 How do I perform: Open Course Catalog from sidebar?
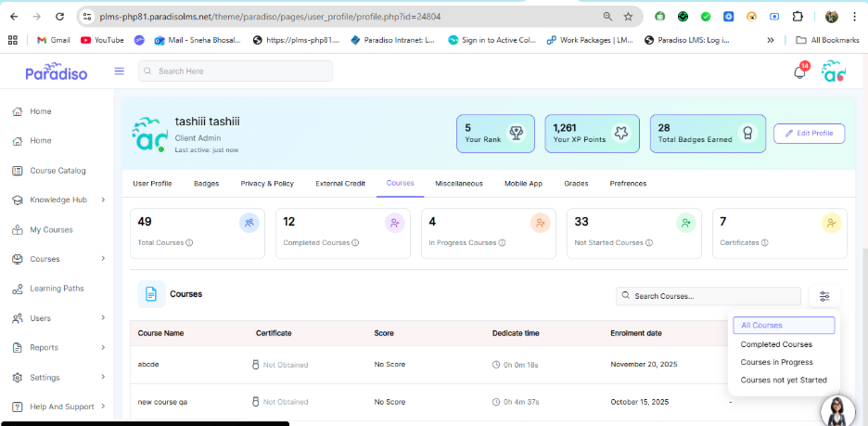tap(57, 171)
